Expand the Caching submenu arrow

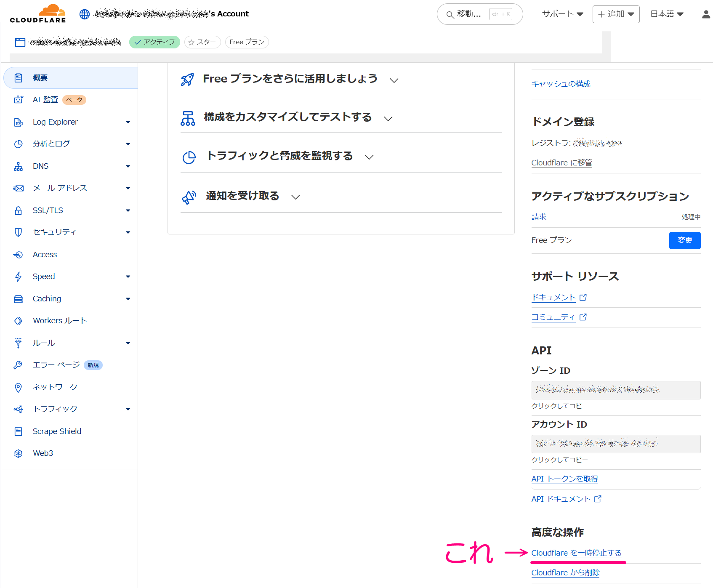[x=128, y=299]
